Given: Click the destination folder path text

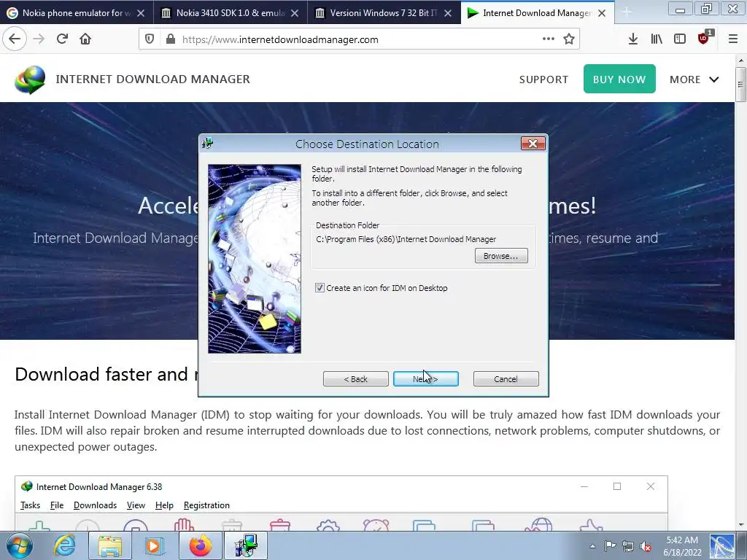Looking at the screenshot, I should 406,239.
